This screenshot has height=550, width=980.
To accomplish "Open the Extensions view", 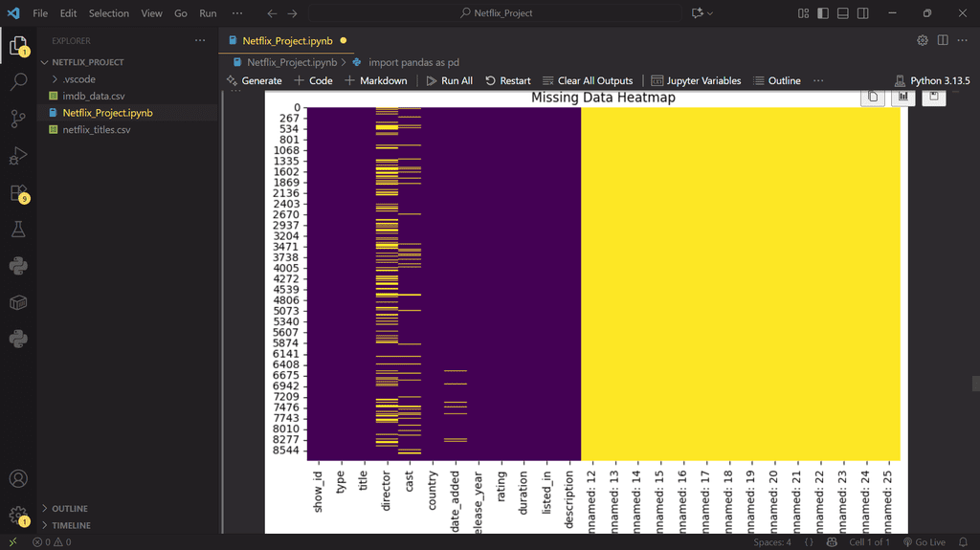I will coord(18,193).
